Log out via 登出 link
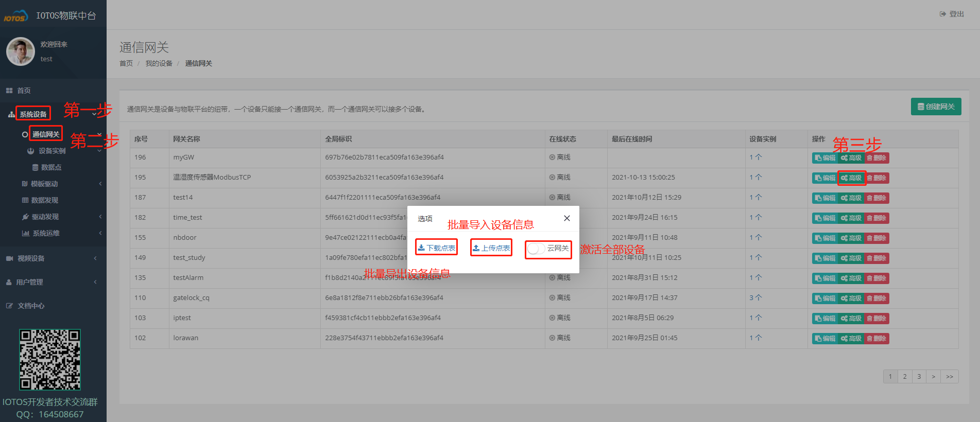 click(x=952, y=14)
